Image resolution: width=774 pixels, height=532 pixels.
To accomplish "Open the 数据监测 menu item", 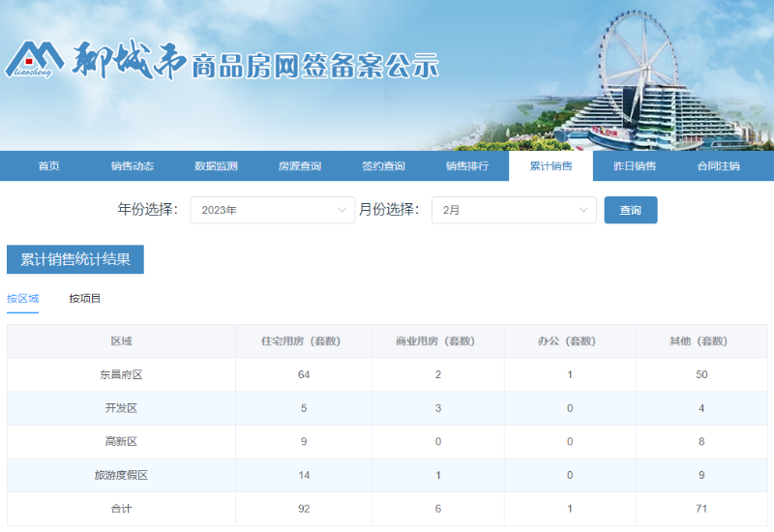I will point(216,166).
